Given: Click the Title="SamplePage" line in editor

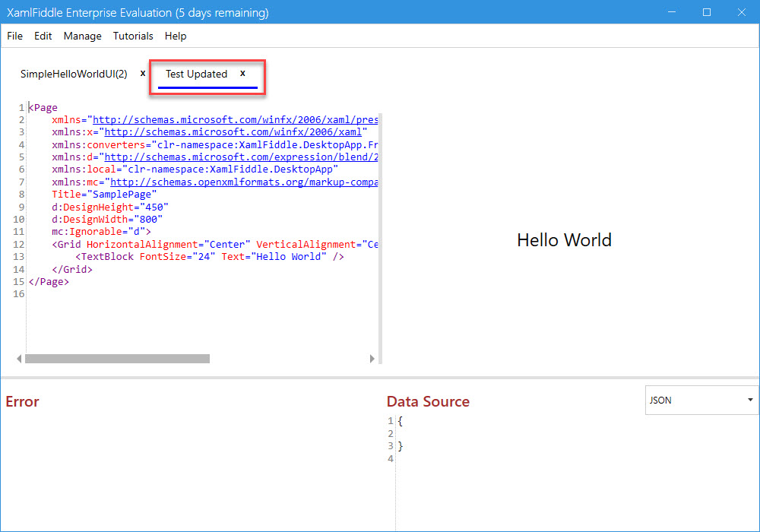Looking at the screenshot, I should pos(104,195).
